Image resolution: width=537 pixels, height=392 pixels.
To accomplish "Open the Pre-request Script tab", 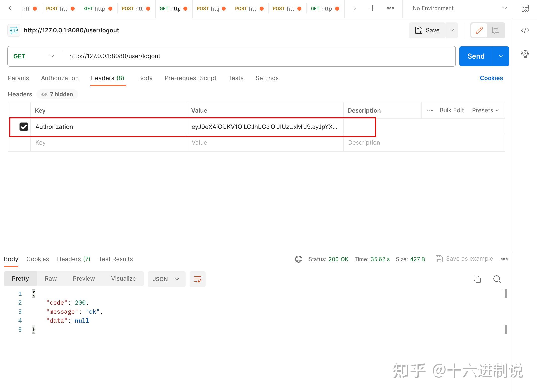I will [190, 78].
